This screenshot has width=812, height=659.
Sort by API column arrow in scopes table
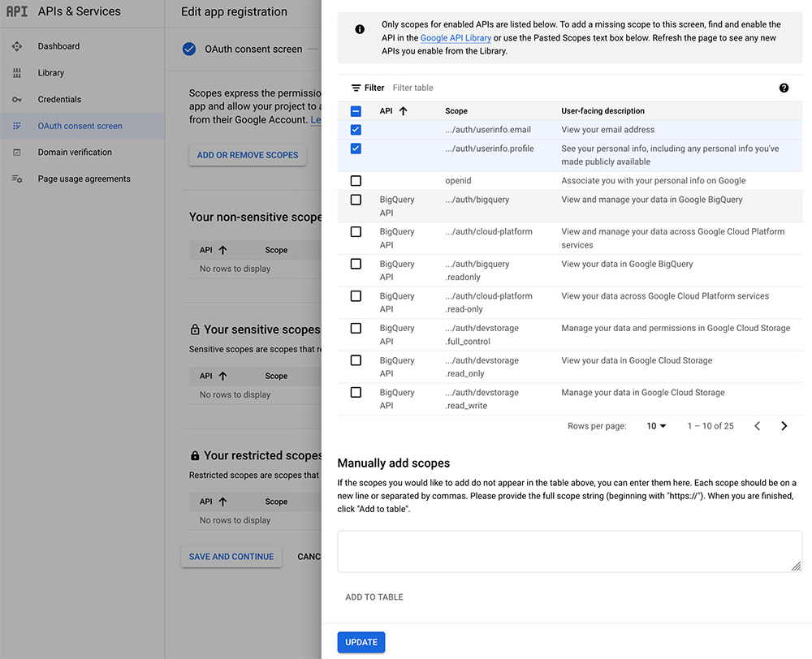pos(403,111)
